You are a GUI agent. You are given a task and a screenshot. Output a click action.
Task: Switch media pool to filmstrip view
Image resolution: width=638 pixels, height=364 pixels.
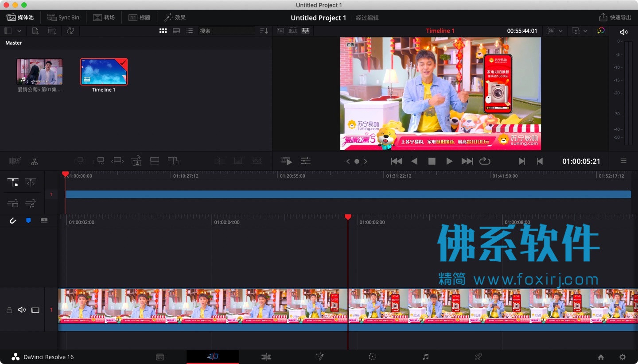tap(176, 31)
